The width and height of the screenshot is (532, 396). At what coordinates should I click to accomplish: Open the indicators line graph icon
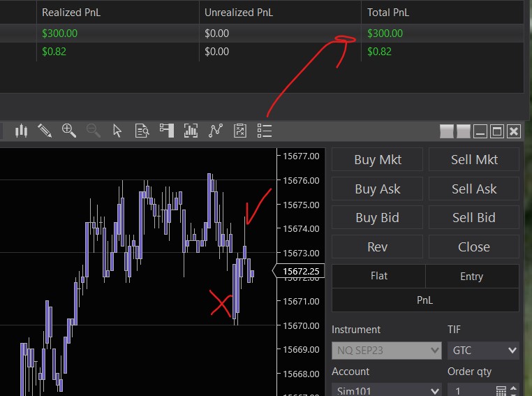[x=216, y=131]
